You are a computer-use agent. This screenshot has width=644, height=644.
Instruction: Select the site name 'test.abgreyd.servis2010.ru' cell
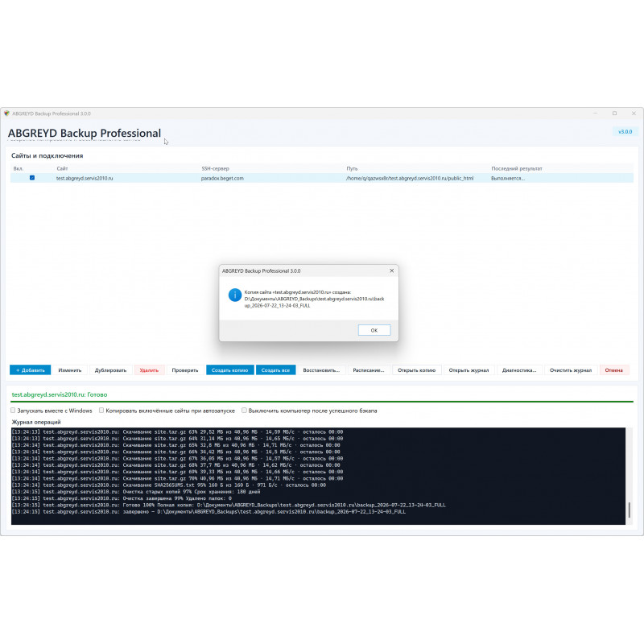click(x=85, y=178)
